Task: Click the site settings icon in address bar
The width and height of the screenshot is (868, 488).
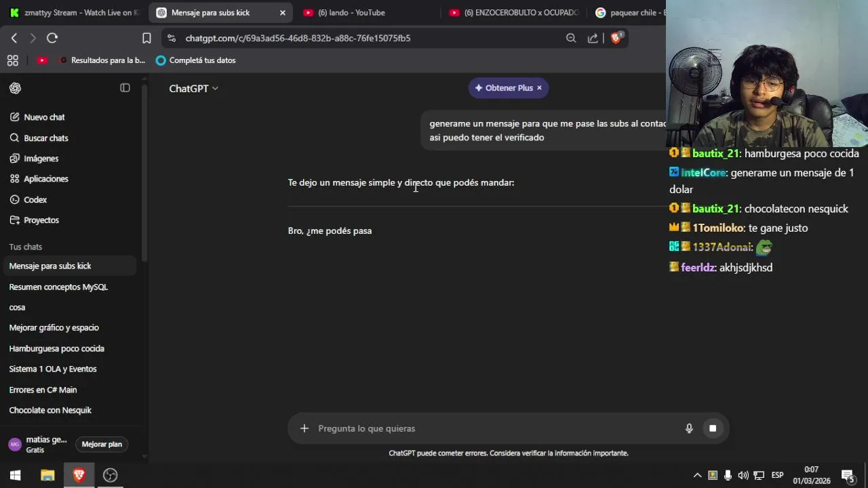Action: click(172, 39)
